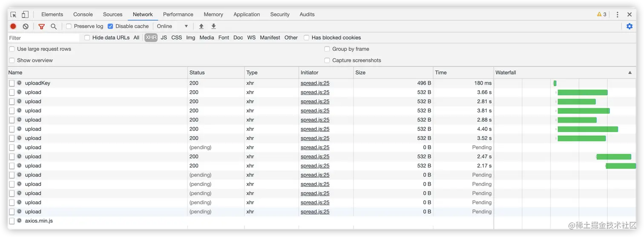
Task: Check the Show overview option
Action: pos(12,60)
